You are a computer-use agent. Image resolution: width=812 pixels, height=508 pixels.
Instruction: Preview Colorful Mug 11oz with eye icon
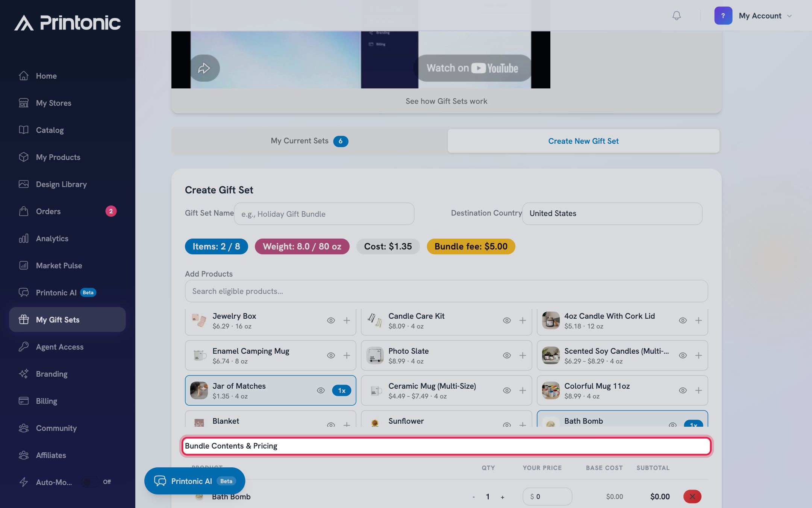point(683,391)
